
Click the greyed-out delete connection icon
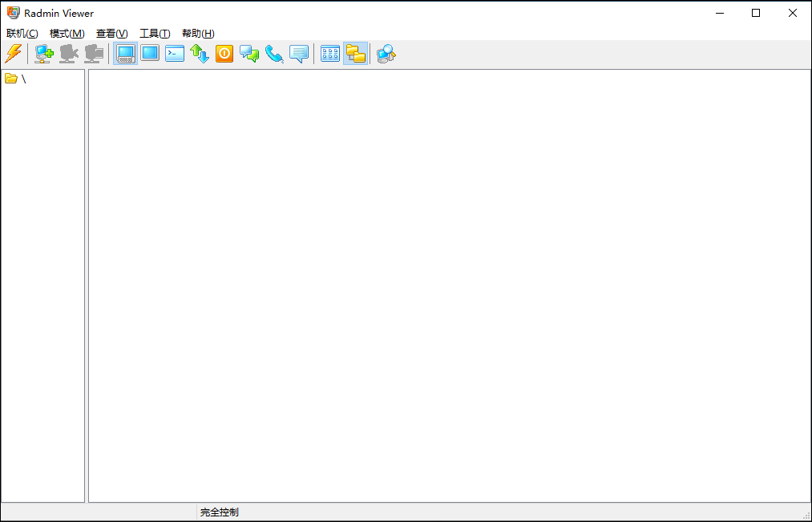click(69, 54)
